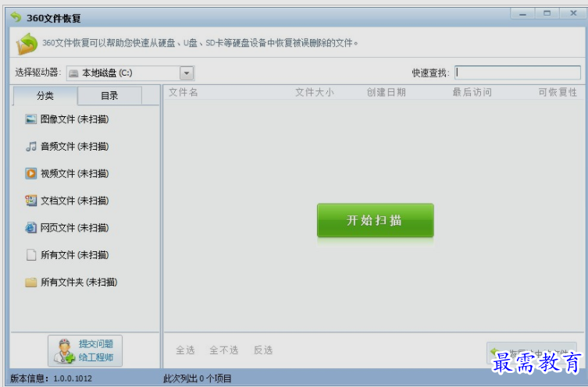Image resolution: width=588 pixels, height=387 pixels.
Task: Click 提交问题给工程师 button
Action: pyautogui.click(x=85, y=350)
